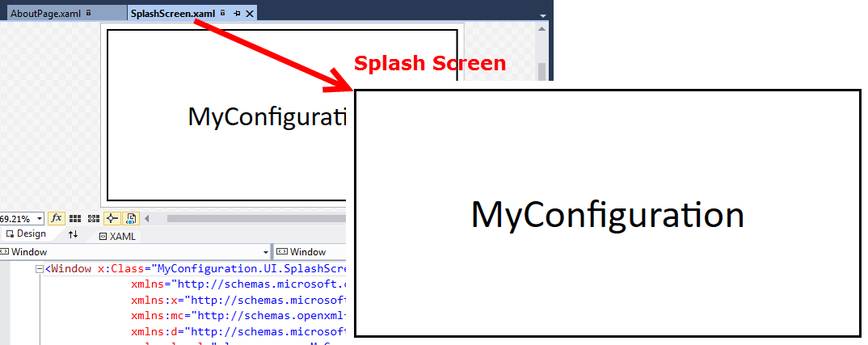Screen dimensions: 868x345
Task: Swap the Design and XAML panes
Action: [x=73, y=235]
